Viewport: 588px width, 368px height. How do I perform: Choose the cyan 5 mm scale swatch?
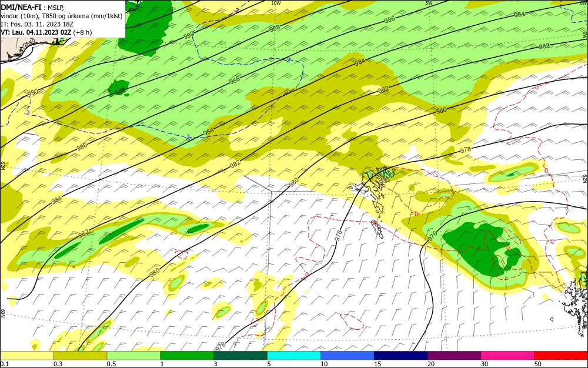click(294, 356)
